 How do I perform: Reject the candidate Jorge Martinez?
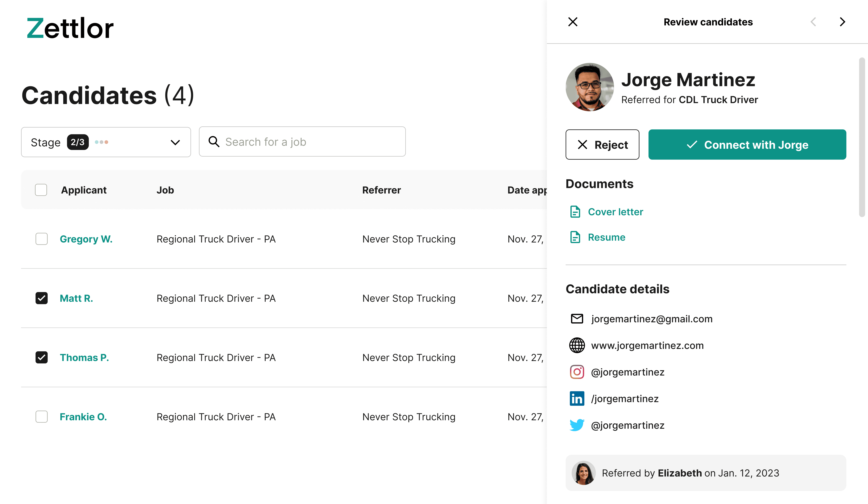point(602,145)
